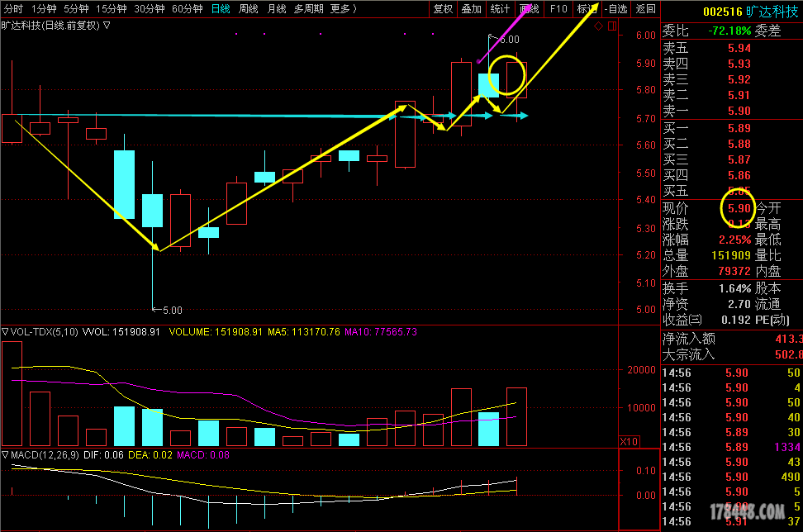Click the 大宗流入 row
Viewport: 803px width, 532px height.
732,354
